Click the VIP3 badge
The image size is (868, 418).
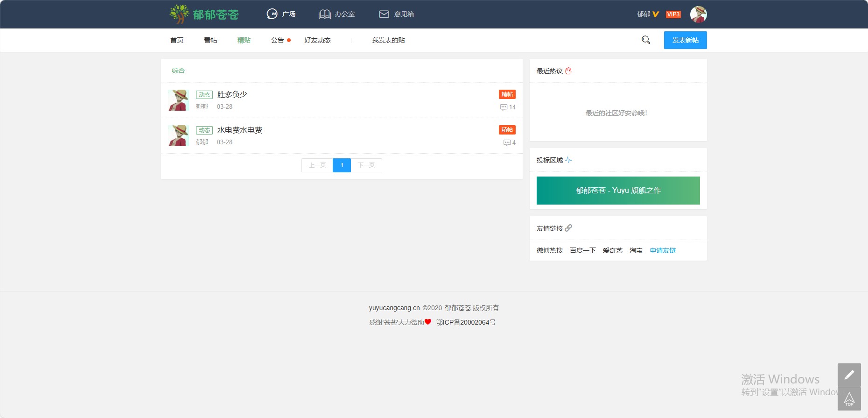tap(673, 14)
